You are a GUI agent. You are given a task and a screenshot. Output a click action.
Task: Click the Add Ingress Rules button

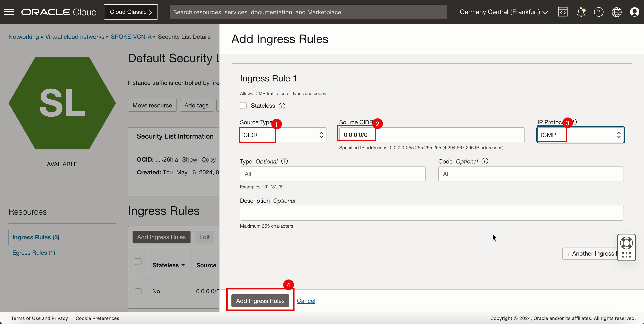(260, 300)
